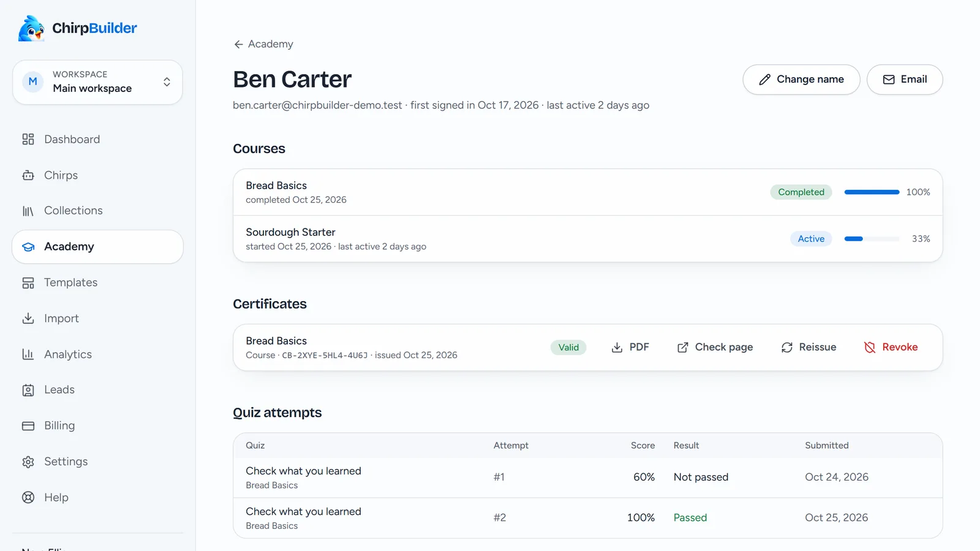
Task: Click the Completed status badge
Action: [x=801, y=192]
